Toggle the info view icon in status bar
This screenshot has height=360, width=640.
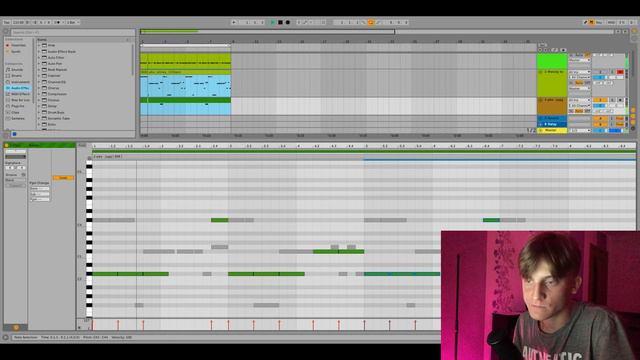pyautogui.click(x=5, y=338)
